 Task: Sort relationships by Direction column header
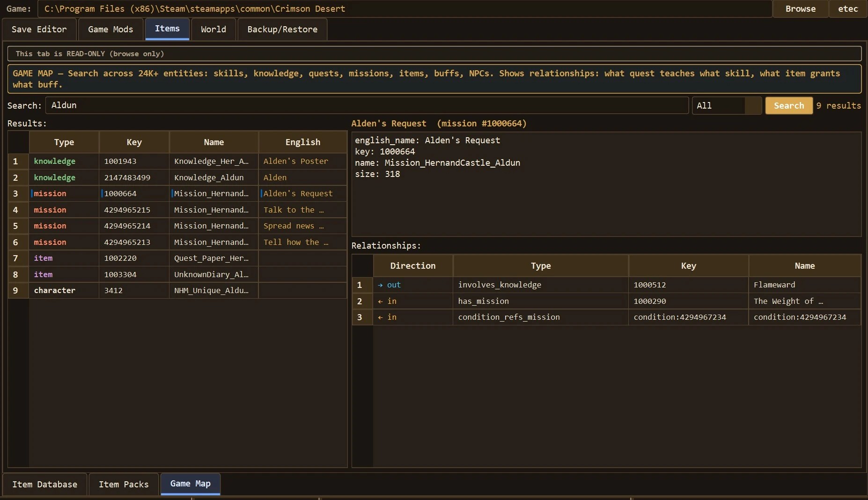pyautogui.click(x=413, y=266)
